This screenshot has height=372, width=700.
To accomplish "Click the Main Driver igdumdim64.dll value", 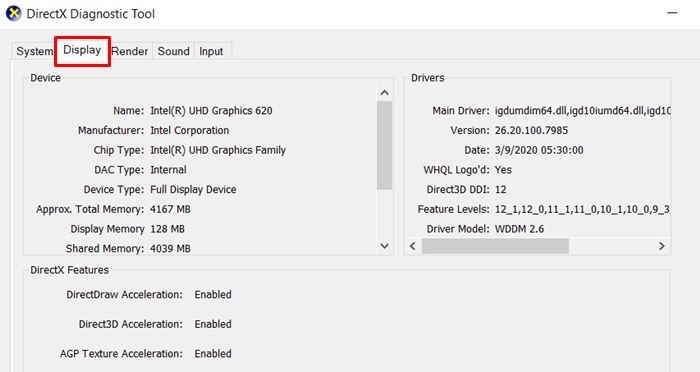I will point(583,111).
